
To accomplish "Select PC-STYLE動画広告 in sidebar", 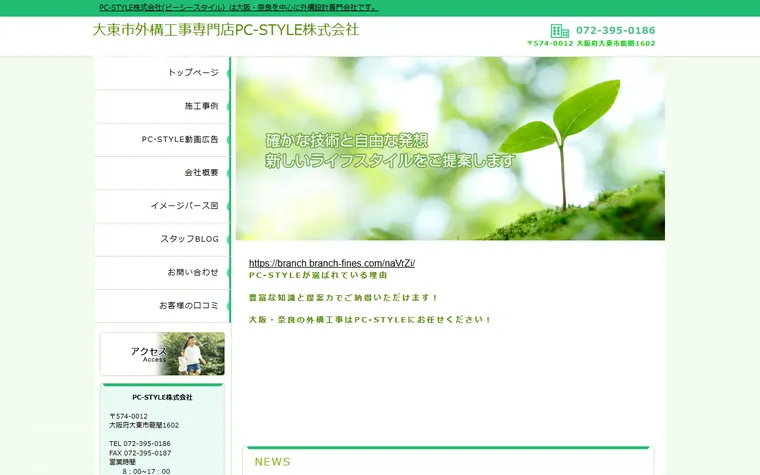I will click(163, 139).
